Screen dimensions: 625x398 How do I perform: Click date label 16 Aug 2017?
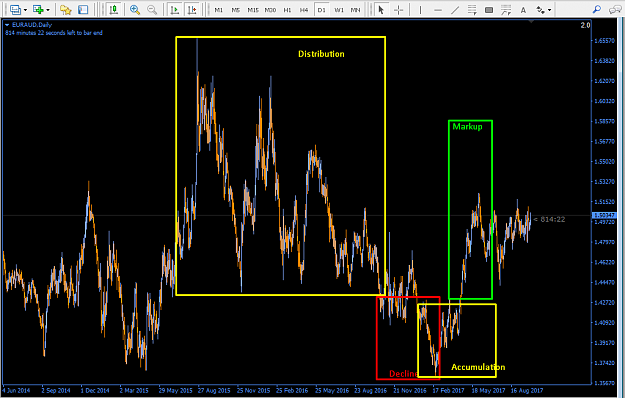point(527,390)
